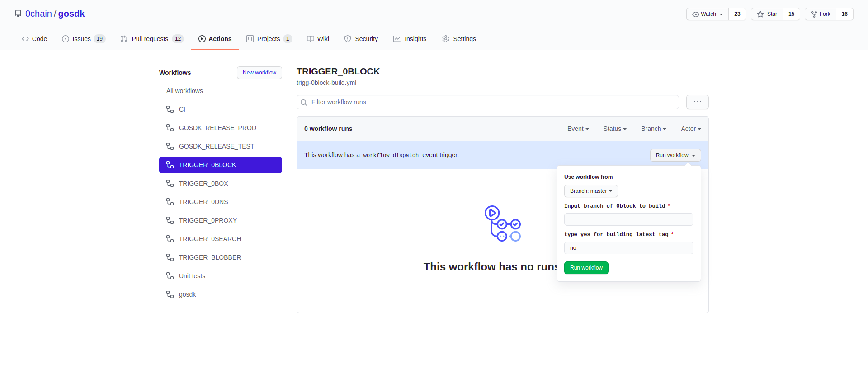
Task: Click the workflow icon next to CI
Action: (170, 109)
